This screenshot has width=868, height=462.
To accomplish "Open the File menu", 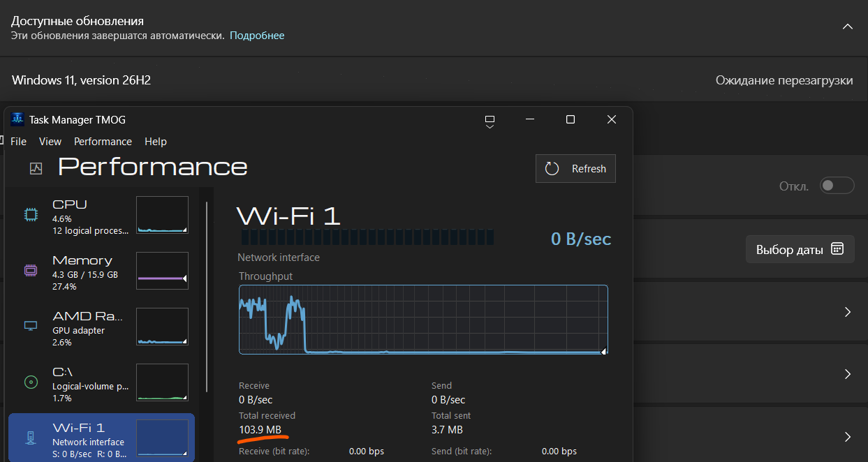I will [x=18, y=141].
